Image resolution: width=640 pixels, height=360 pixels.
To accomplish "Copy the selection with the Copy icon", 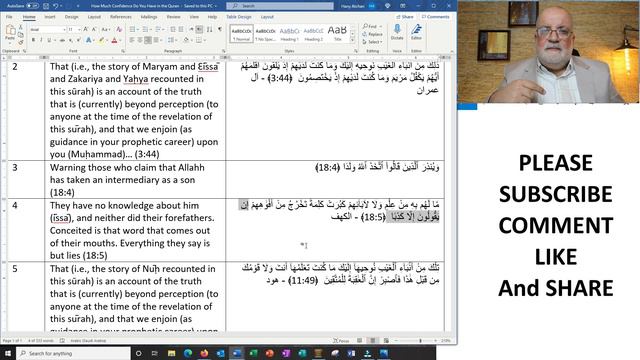I will tap(20, 35).
